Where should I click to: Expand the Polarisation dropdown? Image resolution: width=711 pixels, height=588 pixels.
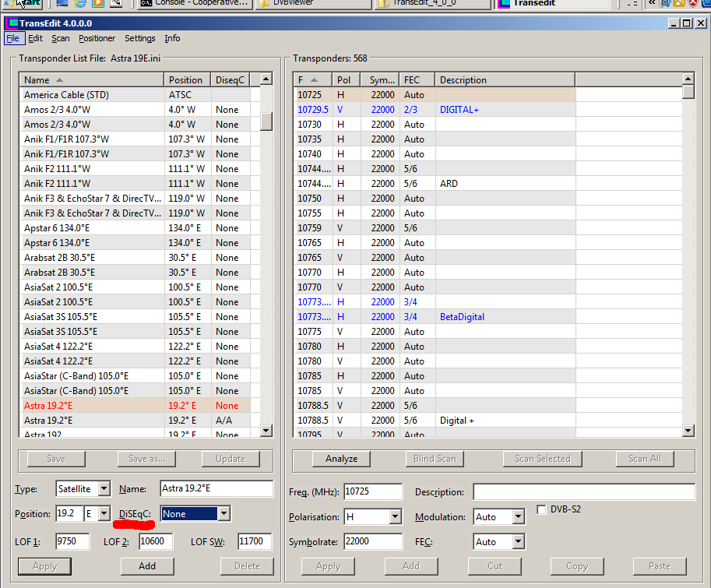coord(395,517)
